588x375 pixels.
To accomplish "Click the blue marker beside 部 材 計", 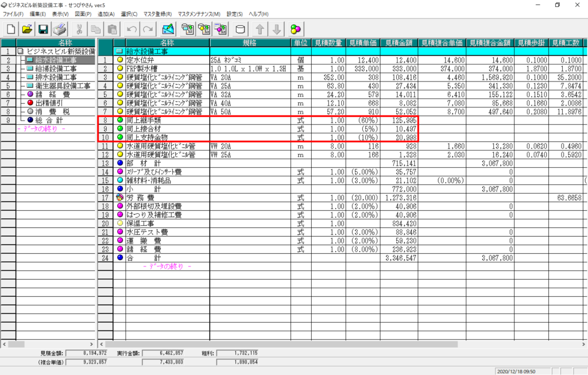I will pos(120,163).
